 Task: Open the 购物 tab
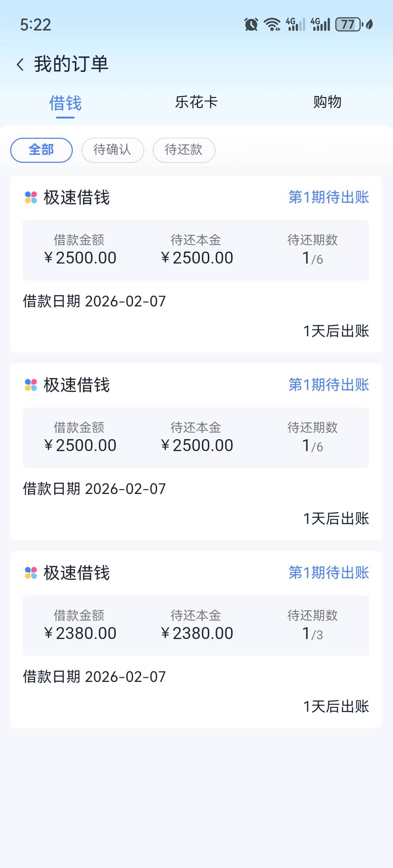tap(327, 102)
